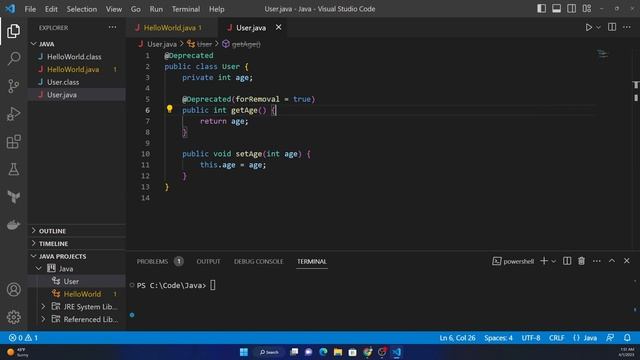Open notifications bell in status bar
This screenshot has width=640, height=360.
pyautogui.click(x=627, y=338)
